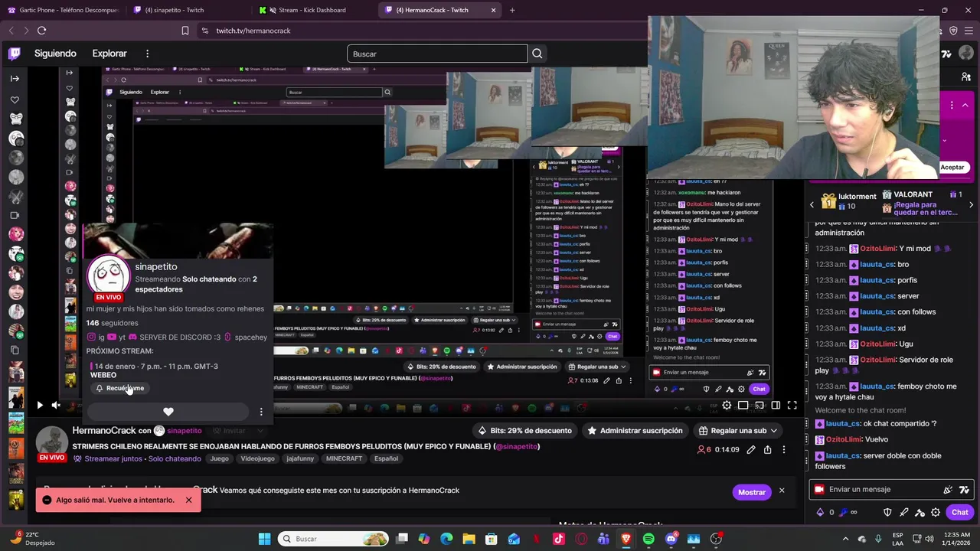Click the Windows taskbar Buscar box
The image size is (980, 551).
click(334, 539)
